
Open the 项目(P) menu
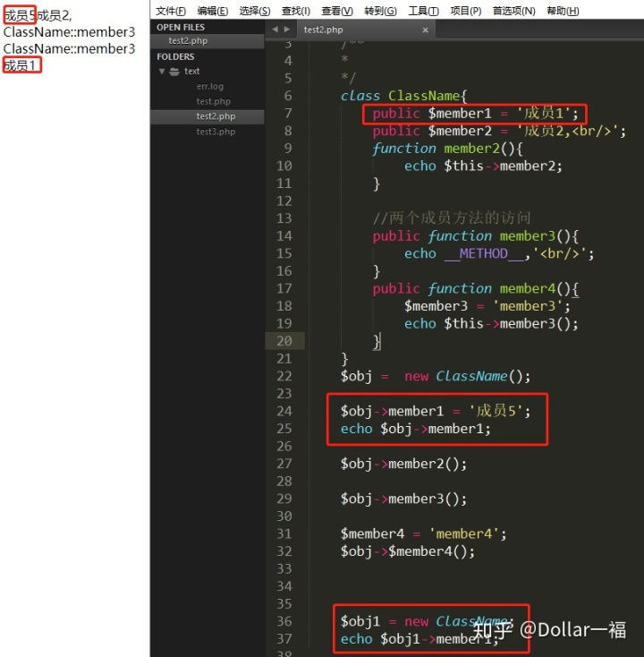point(466,11)
